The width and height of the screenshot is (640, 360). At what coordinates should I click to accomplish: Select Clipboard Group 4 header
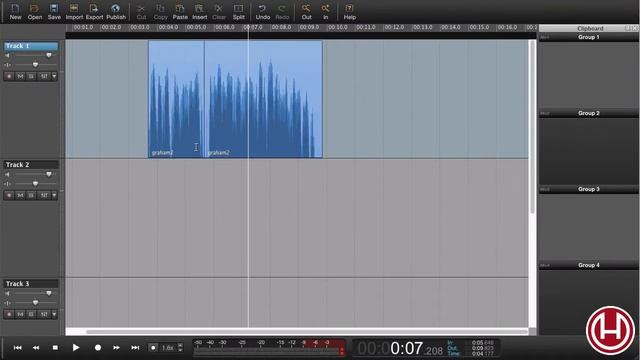pos(589,265)
